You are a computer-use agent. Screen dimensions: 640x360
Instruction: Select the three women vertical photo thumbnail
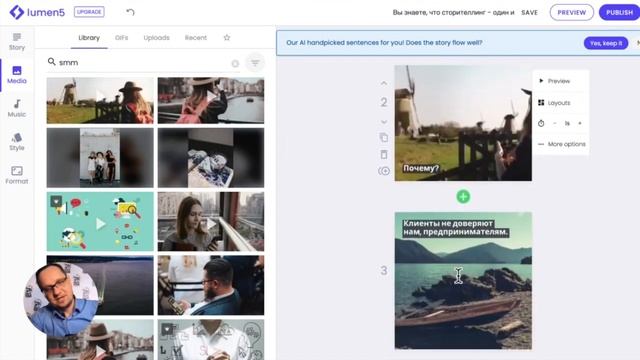click(x=100, y=158)
